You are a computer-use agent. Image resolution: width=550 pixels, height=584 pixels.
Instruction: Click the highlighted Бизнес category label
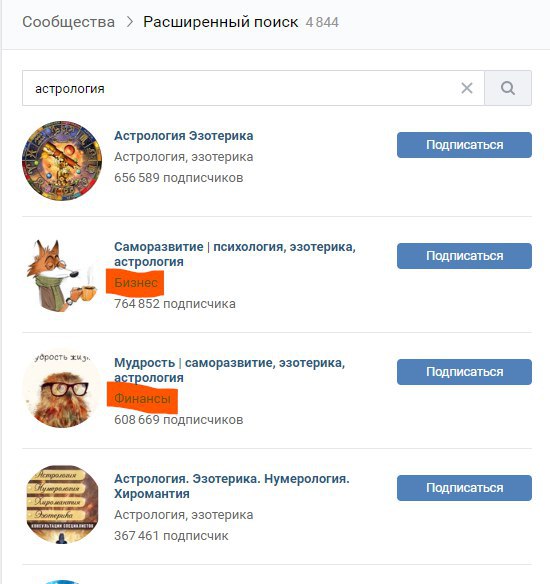point(136,283)
